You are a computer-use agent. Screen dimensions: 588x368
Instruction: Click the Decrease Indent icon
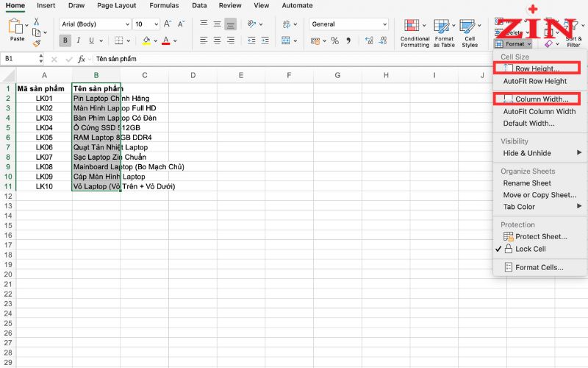(251, 40)
